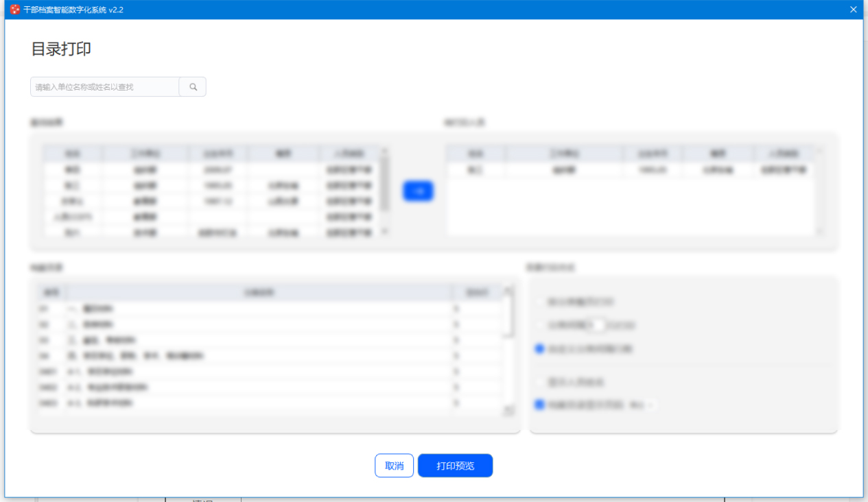The image size is (868, 502).
Task: Click the up arrow of left personnel table scrollbar
Action: 384,150
